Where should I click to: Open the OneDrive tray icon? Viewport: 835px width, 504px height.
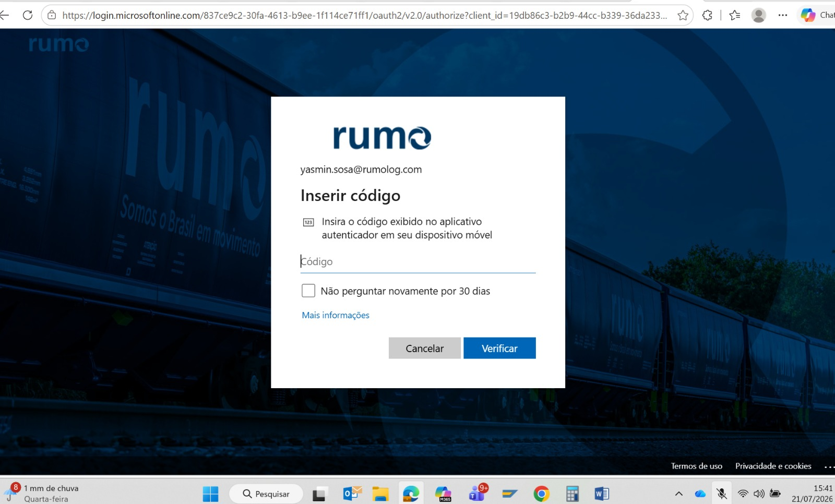[x=700, y=494]
